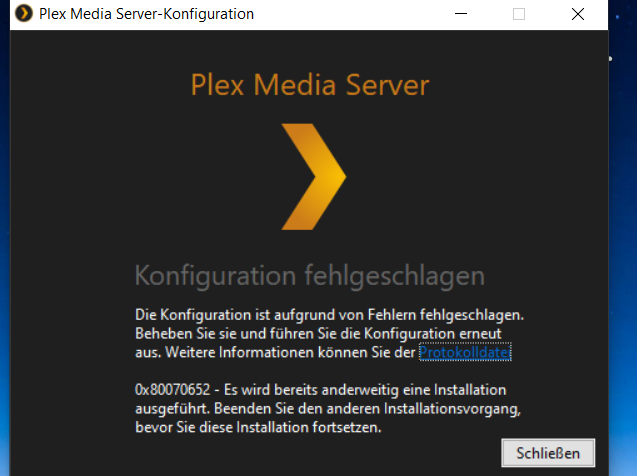The width and height of the screenshot is (637, 476).
Task: Click the "Konfiguration fehlgeschlagen" heading
Action: point(310,276)
